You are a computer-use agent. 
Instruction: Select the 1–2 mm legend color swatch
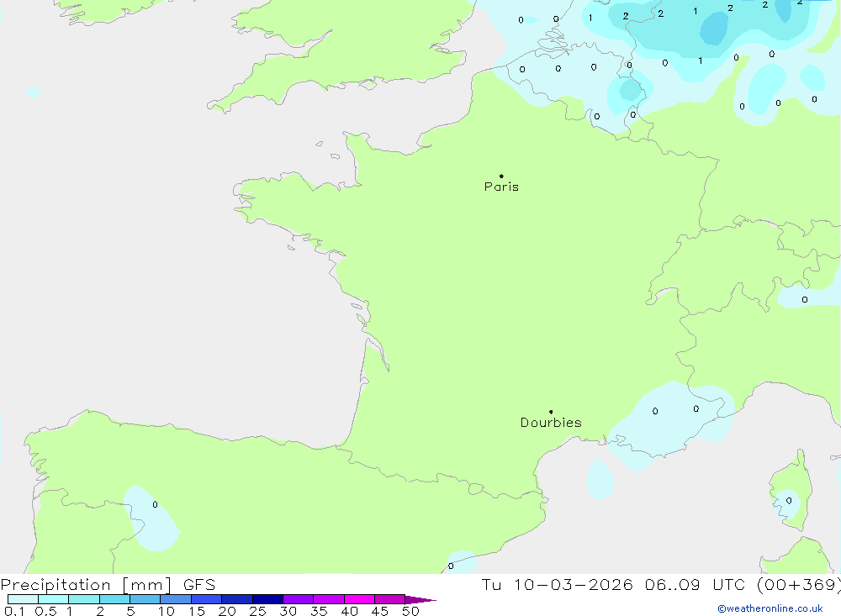click(84, 599)
